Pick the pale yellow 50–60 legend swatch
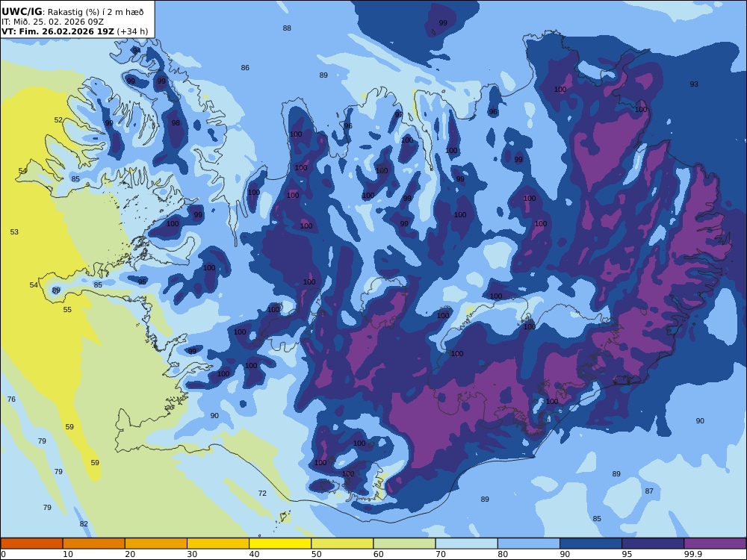The width and height of the screenshot is (747, 560). 342,544
